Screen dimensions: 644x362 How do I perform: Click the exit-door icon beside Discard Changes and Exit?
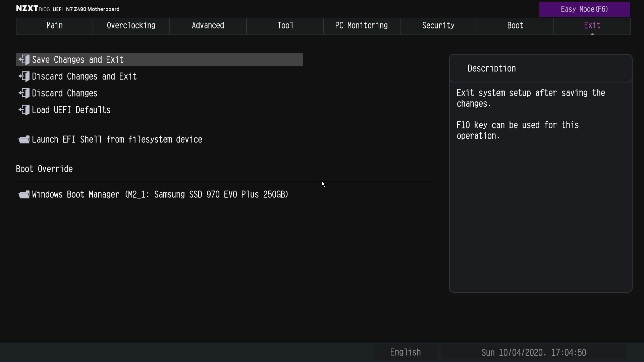(24, 76)
